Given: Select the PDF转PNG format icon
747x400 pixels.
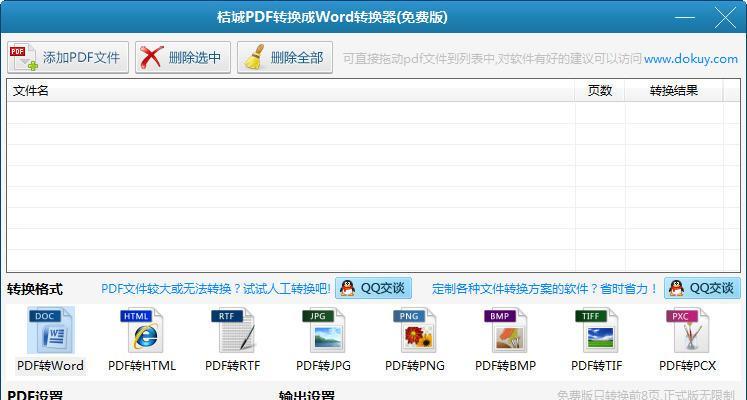Looking at the screenshot, I should (x=414, y=330).
